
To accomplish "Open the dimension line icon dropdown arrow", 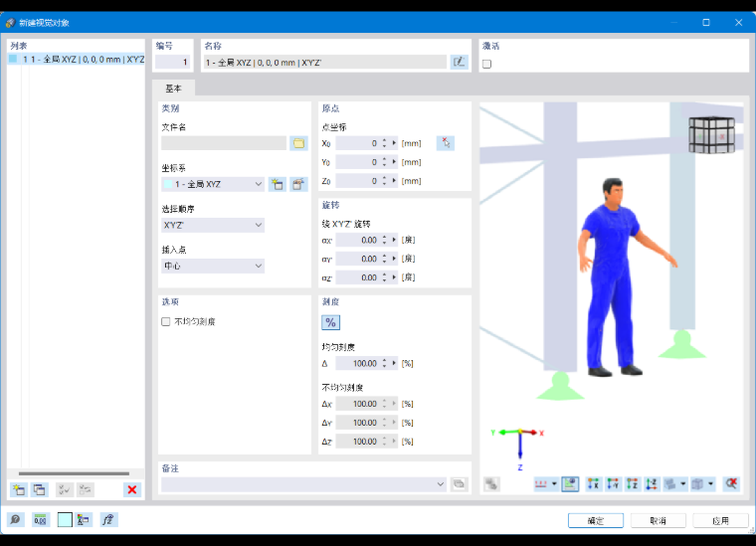I will (x=554, y=483).
